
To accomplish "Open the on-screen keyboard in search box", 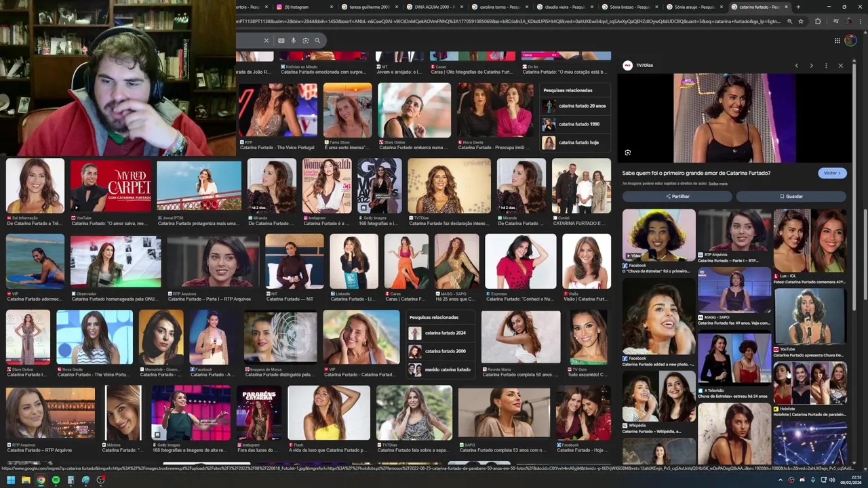I will [x=281, y=41].
